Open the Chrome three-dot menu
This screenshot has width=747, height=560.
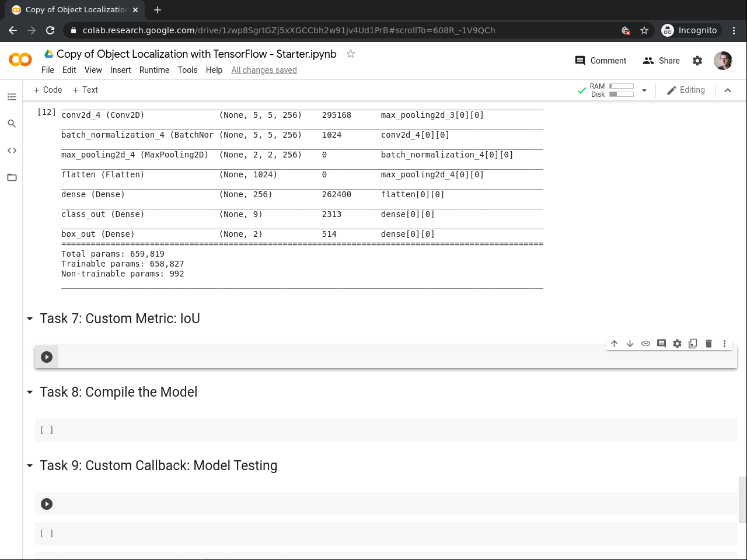[x=734, y=30]
